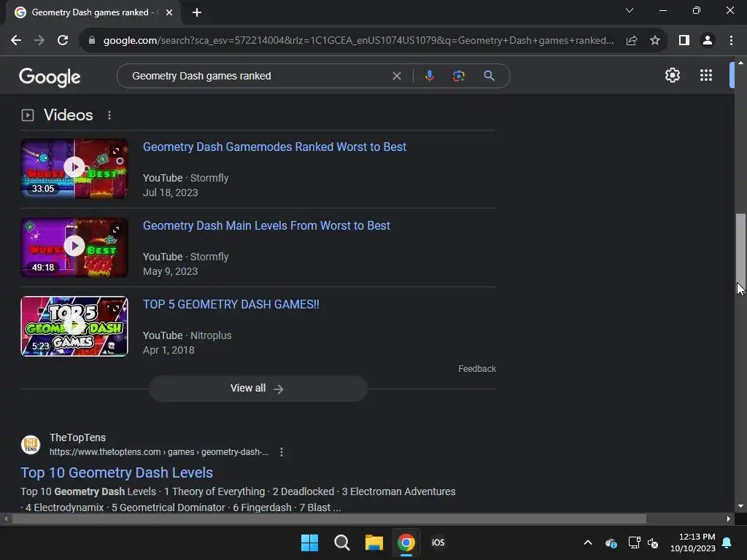
Task: Click the address bar URL
Action: pyautogui.click(x=359, y=41)
